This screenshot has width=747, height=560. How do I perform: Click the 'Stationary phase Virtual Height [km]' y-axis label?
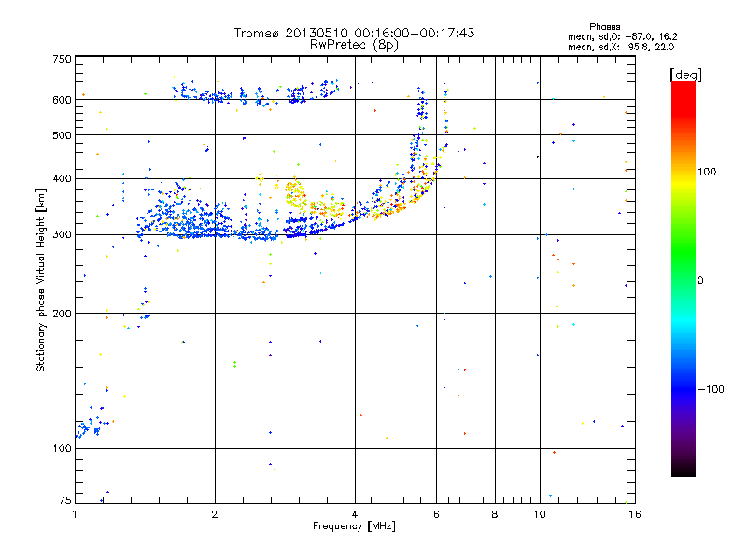click(x=41, y=280)
